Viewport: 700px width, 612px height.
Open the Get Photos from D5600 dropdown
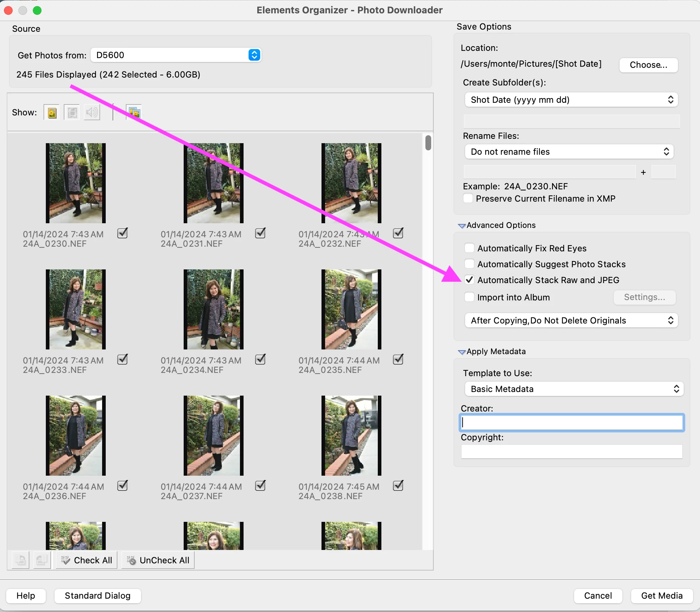[176, 55]
